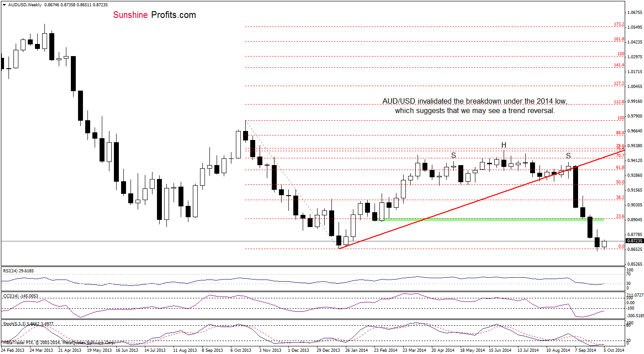
Task: Click the -300.5185 CCI scale value
Action: point(635,315)
